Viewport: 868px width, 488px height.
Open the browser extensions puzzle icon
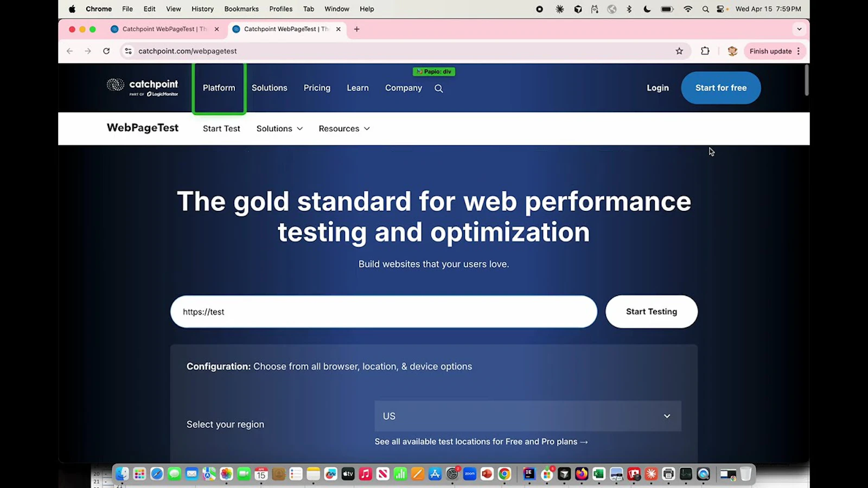(705, 50)
